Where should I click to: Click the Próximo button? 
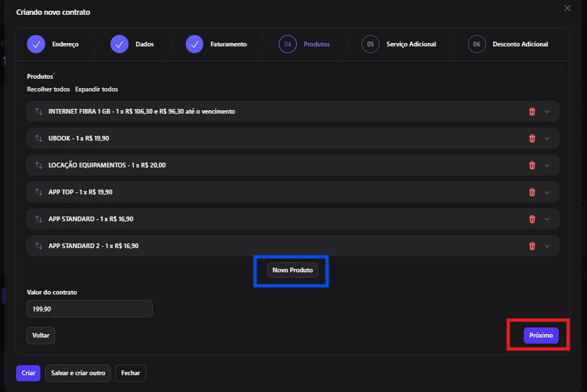point(541,336)
